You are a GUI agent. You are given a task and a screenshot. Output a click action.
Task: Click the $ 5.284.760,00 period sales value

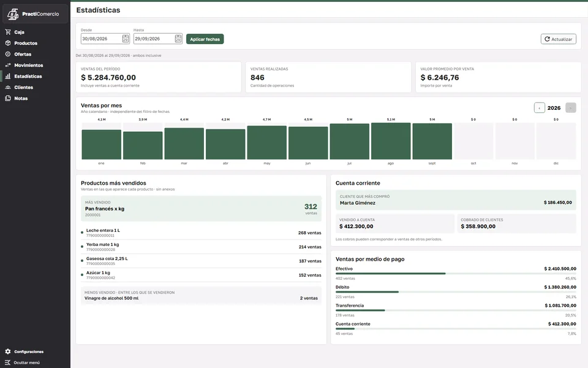pos(108,77)
